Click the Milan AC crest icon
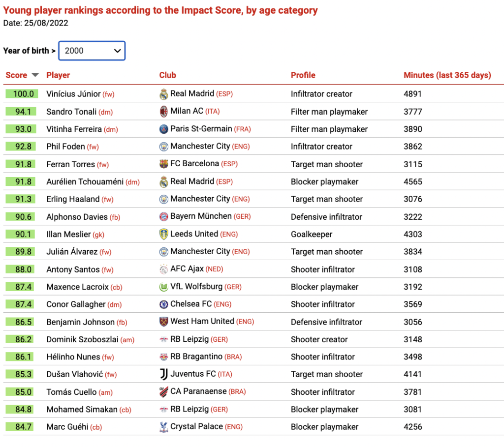Viewport: 504px width, 447px height. coord(163,112)
